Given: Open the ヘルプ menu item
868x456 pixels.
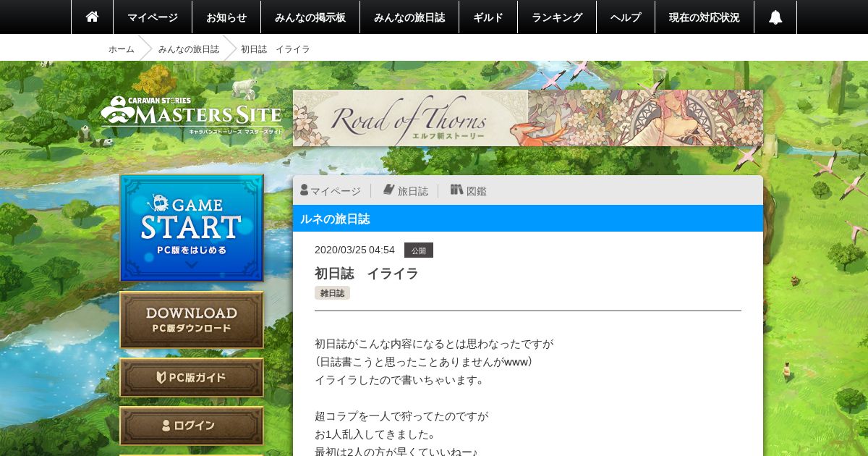Looking at the screenshot, I should 626,17.
